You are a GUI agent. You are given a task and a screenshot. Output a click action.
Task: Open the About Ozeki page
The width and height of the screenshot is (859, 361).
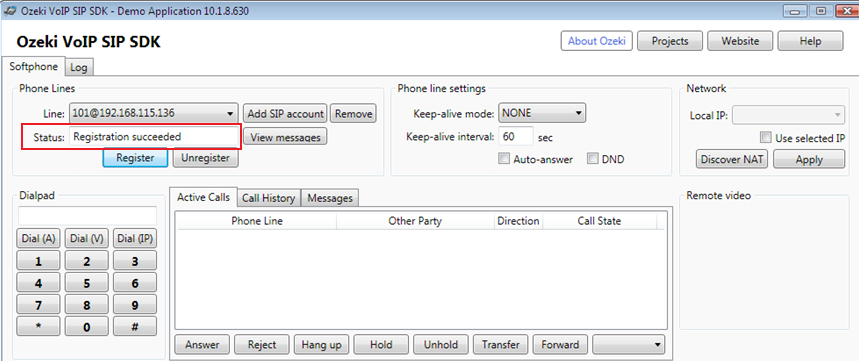(x=597, y=41)
